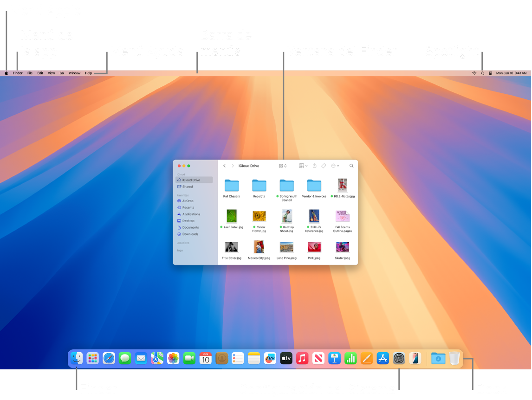Image resolution: width=532 pixels, height=400 pixels.
Task: Open Calendar showing JUN 10
Action: pos(206,358)
